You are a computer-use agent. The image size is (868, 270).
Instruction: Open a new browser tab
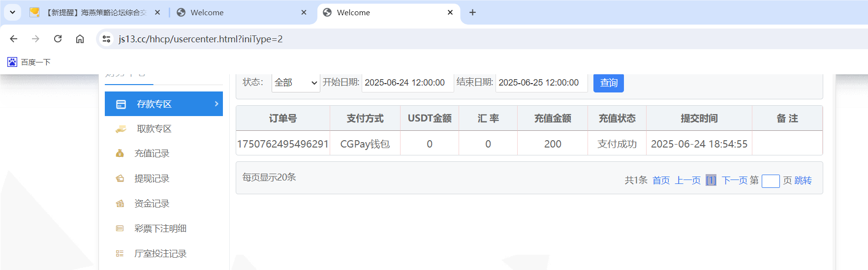(x=472, y=12)
